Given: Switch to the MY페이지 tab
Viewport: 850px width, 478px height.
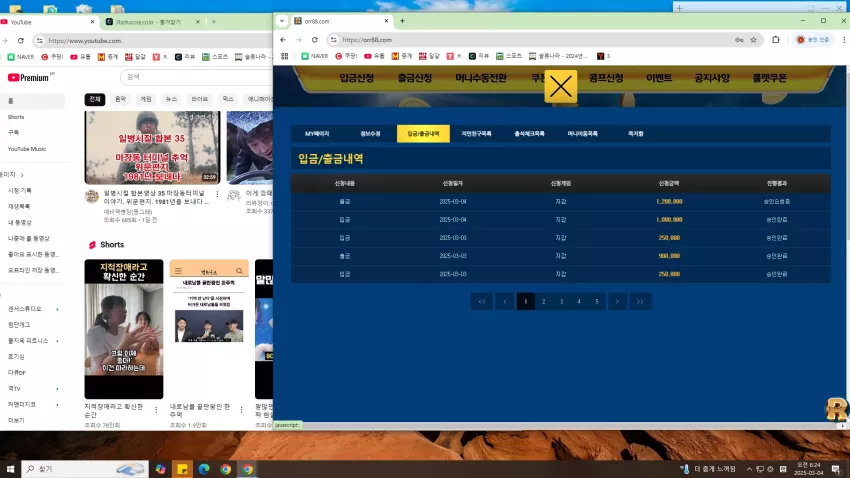Looking at the screenshot, I should pos(317,133).
